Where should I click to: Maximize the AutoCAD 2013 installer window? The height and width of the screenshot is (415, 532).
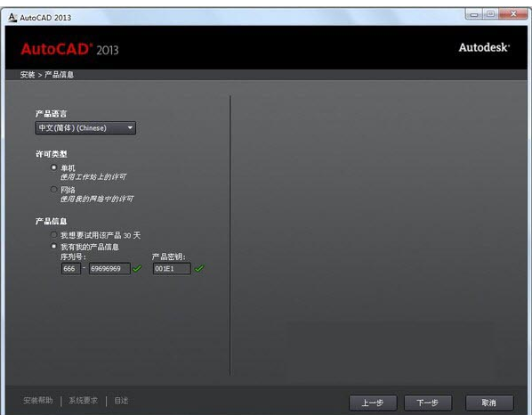pos(490,14)
